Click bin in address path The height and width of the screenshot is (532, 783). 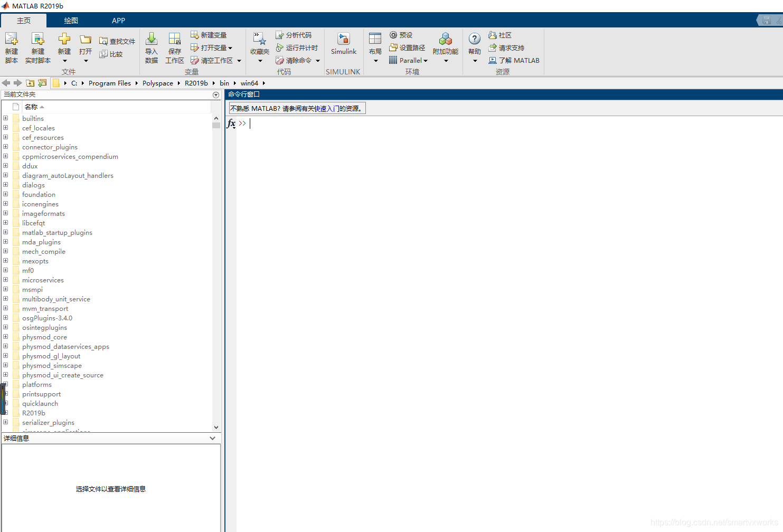point(224,83)
